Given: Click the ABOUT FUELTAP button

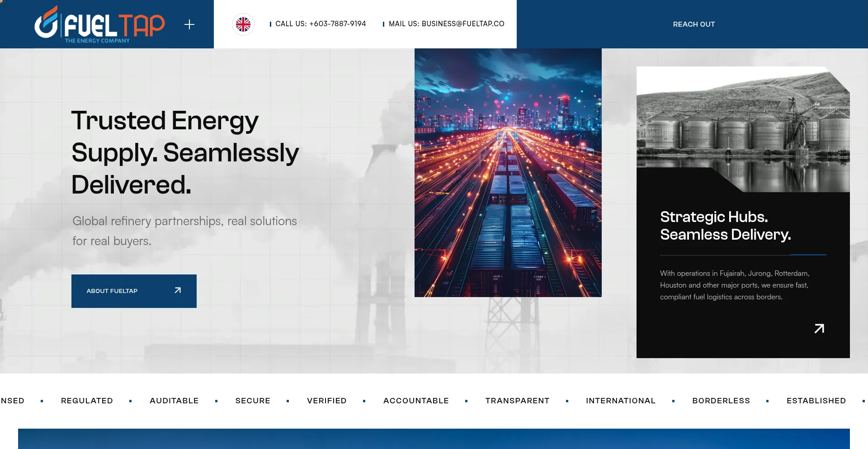Looking at the screenshot, I should pos(134,291).
